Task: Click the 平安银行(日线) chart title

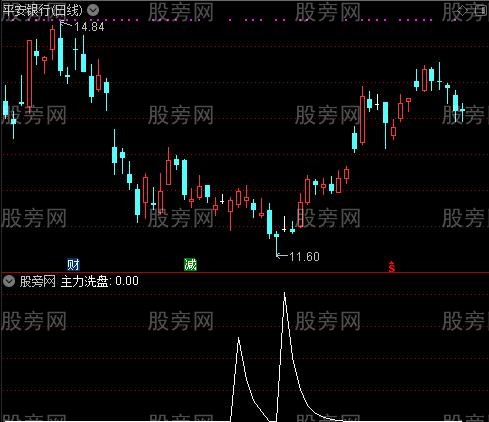Action: [x=42, y=11]
